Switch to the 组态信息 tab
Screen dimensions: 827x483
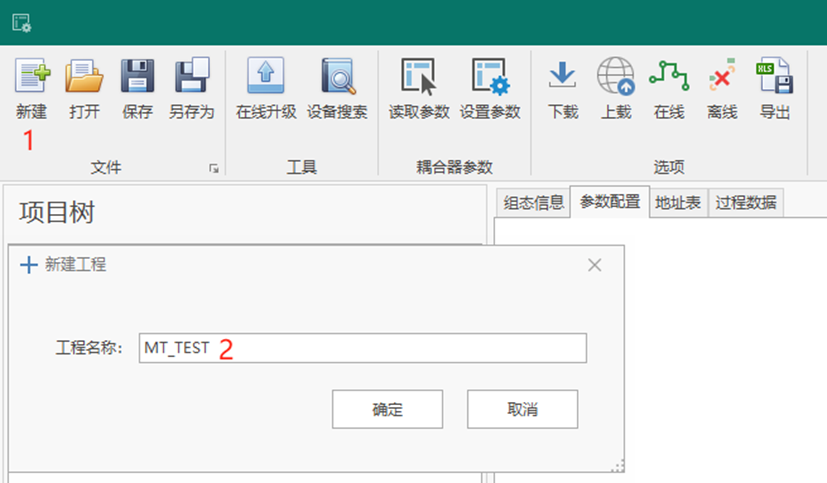(533, 203)
